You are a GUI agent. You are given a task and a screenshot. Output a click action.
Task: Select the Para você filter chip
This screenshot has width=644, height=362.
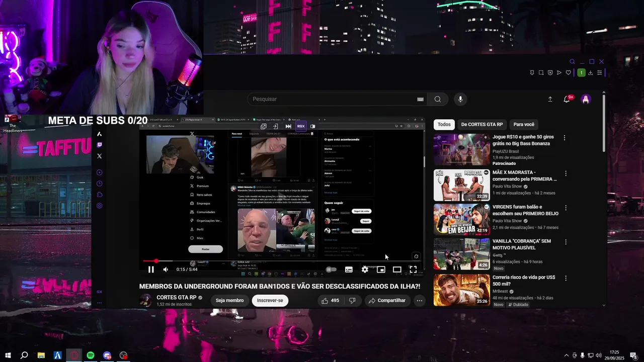pos(524,124)
